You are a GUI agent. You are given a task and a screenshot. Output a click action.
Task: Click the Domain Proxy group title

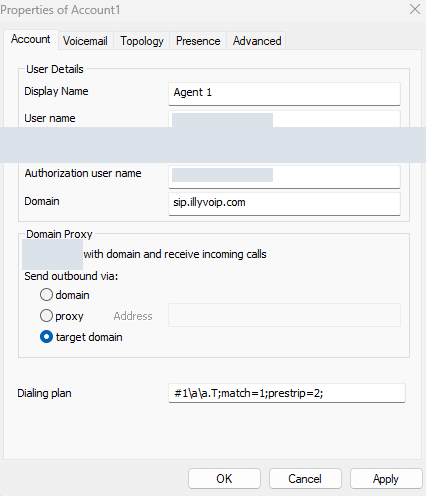(x=59, y=234)
